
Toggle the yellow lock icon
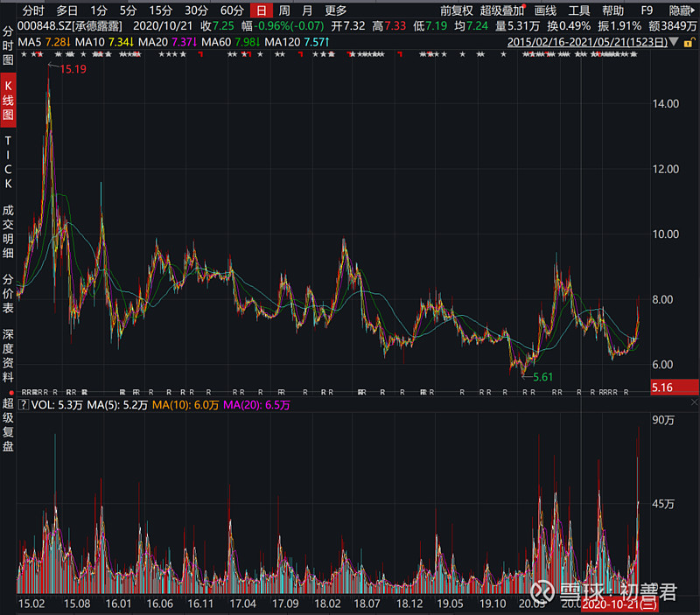(x=689, y=42)
